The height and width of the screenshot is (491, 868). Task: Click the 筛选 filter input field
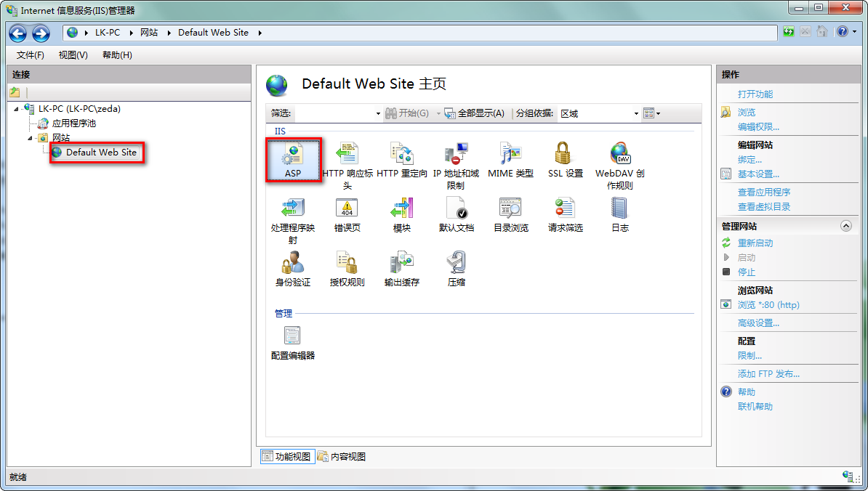pos(335,113)
